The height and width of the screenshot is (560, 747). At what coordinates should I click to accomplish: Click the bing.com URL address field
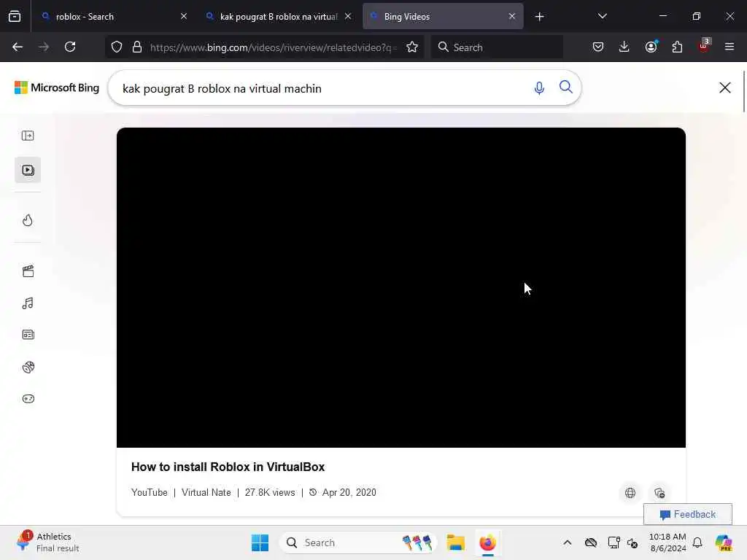(273, 47)
